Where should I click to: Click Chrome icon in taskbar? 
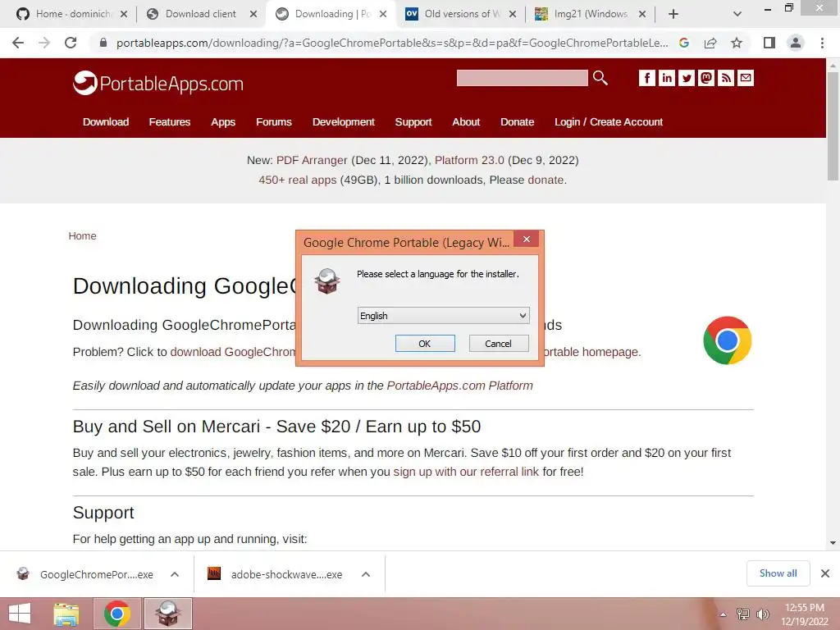point(117,614)
